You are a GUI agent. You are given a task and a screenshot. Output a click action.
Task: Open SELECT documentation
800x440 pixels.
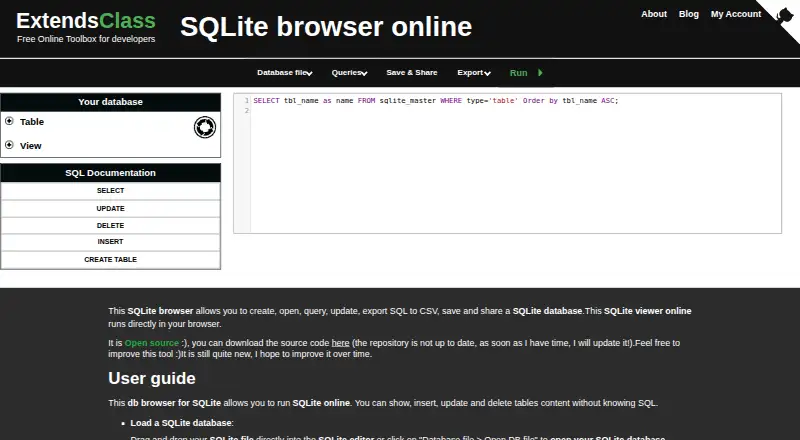[x=111, y=190]
